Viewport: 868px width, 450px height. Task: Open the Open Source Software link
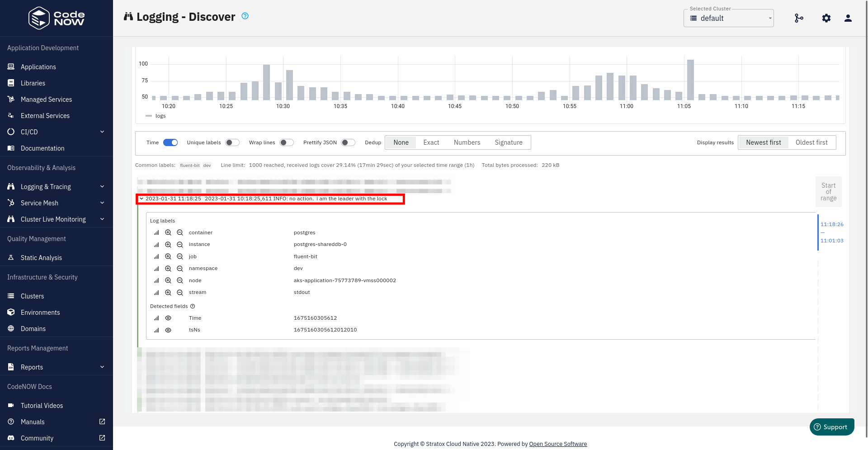pyautogui.click(x=558, y=444)
